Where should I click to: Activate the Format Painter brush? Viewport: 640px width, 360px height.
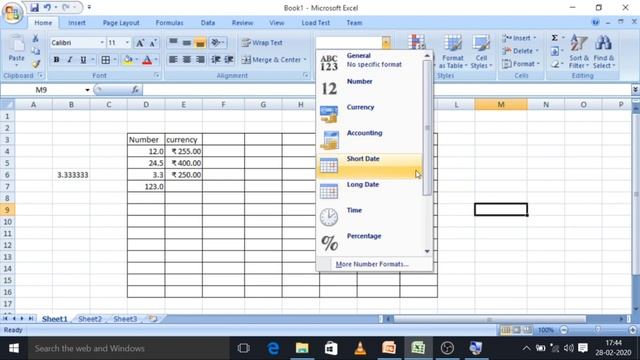[x=36, y=64]
